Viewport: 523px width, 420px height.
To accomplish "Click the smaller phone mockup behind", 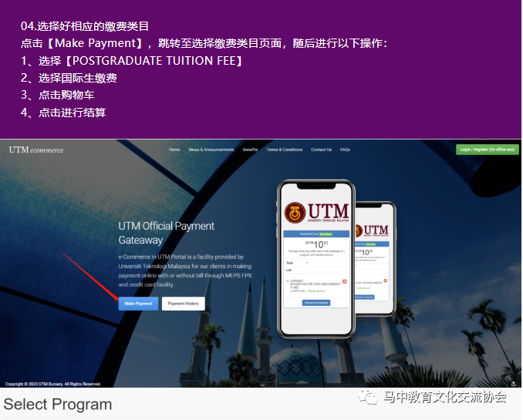I will (376, 259).
